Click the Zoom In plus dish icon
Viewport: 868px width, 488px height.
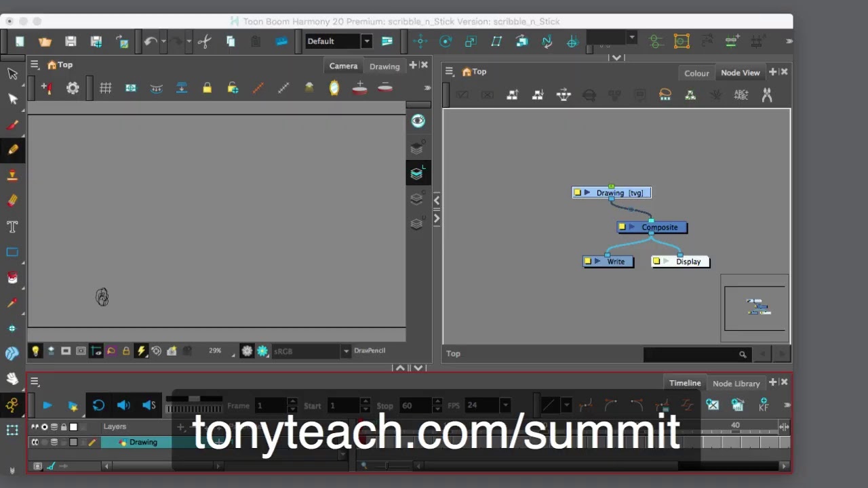click(x=359, y=88)
